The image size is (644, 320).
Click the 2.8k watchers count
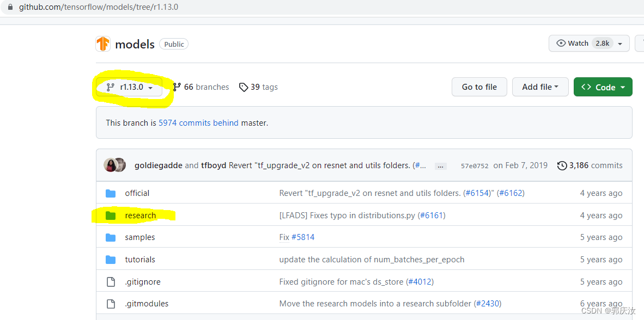click(x=603, y=44)
